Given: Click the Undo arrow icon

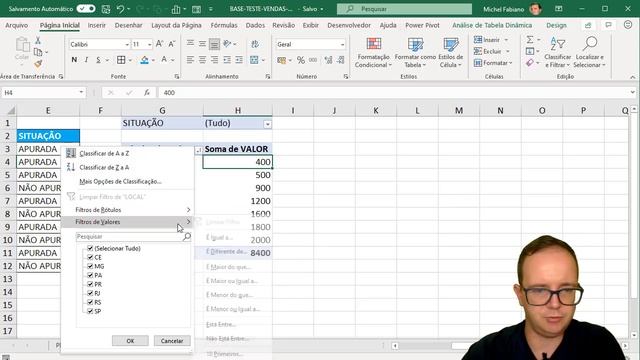Looking at the screenshot, I should click(120, 9).
